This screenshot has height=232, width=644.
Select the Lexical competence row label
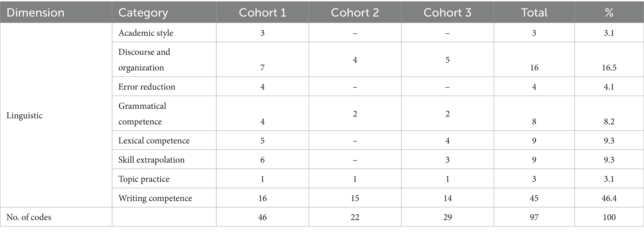tap(154, 140)
